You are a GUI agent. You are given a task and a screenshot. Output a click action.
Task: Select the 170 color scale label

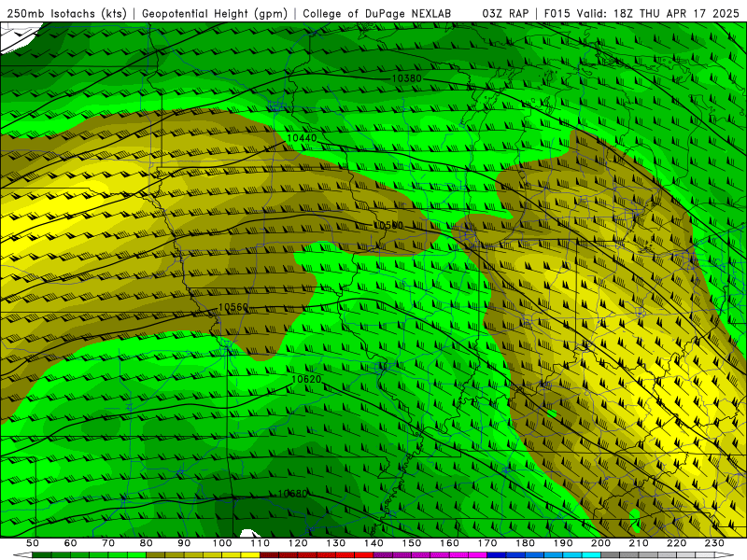pyautogui.click(x=487, y=543)
